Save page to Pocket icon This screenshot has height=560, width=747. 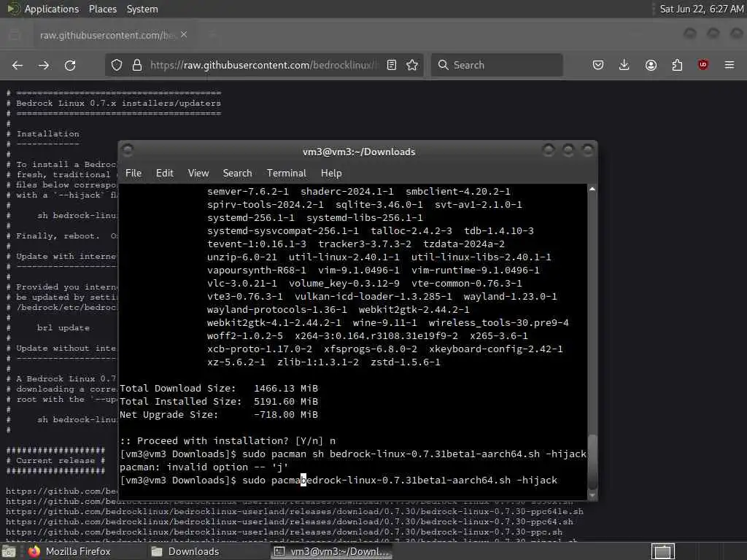[x=598, y=65]
